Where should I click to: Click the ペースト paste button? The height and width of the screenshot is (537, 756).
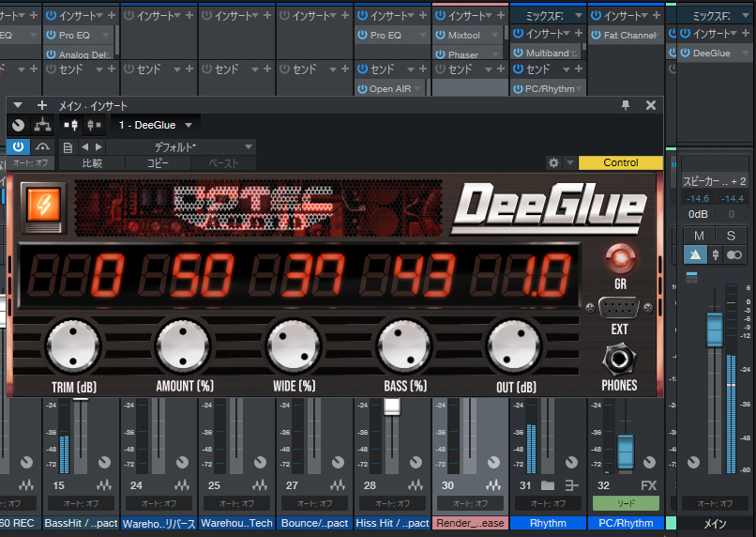(x=224, y=163)
